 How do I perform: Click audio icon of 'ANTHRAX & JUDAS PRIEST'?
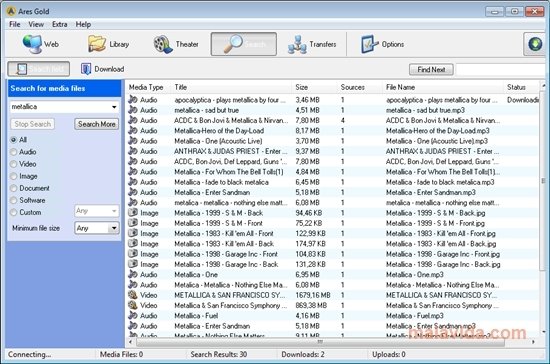tap(133, 151)
